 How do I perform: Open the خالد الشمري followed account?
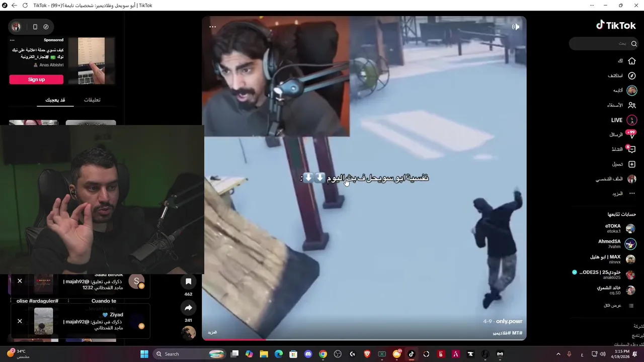point(616,290)
